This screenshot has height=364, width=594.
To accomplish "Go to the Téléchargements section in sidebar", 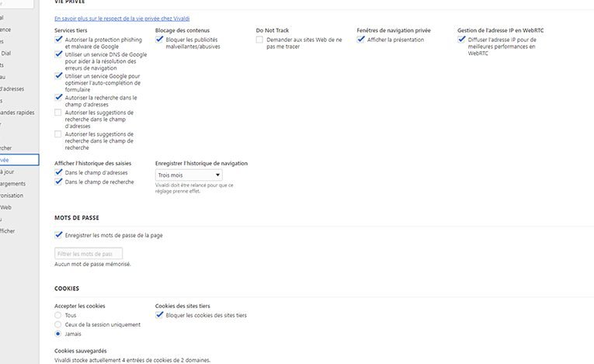I will pos(12,184).
